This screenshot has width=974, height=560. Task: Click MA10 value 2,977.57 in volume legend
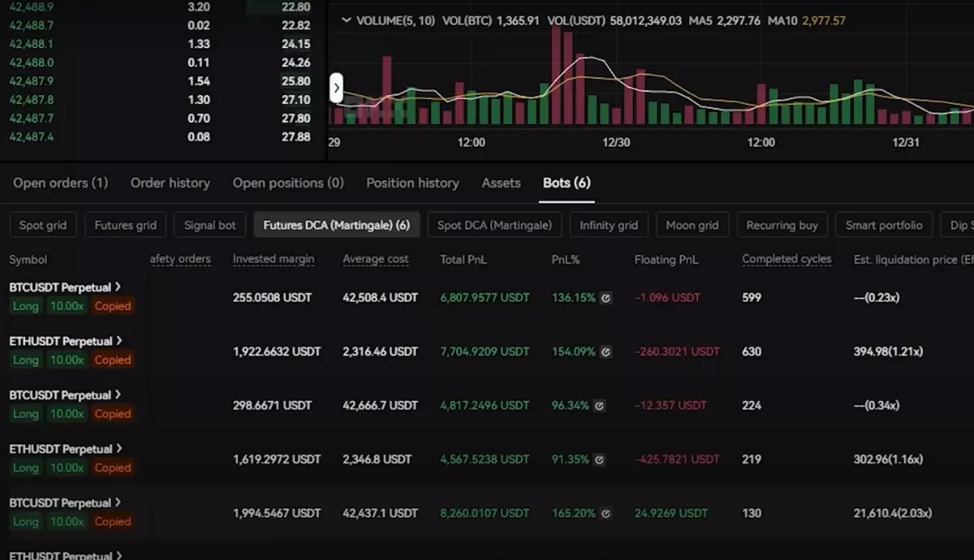(824, 20)
